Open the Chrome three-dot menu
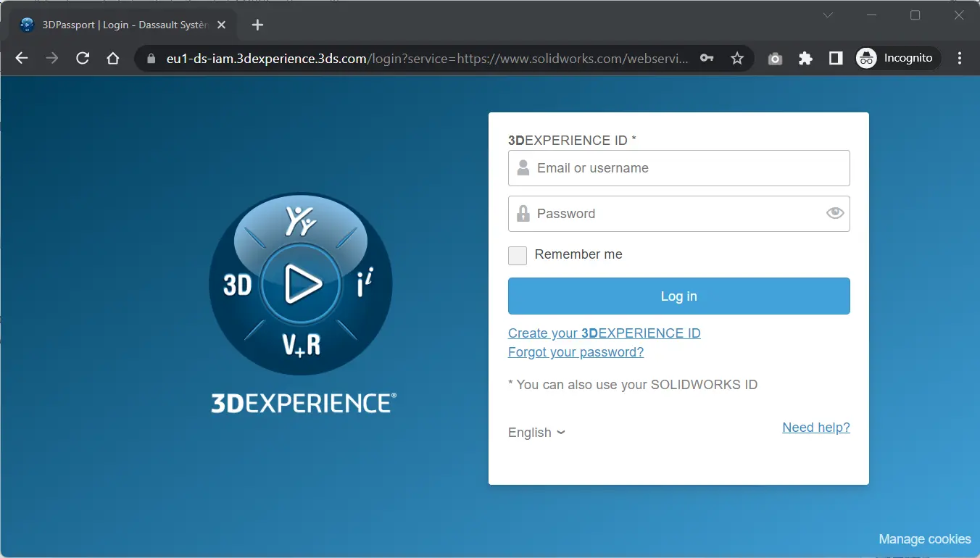Viewport: 980px width, 558px height. pyautogui.click(x=960, y=59)
